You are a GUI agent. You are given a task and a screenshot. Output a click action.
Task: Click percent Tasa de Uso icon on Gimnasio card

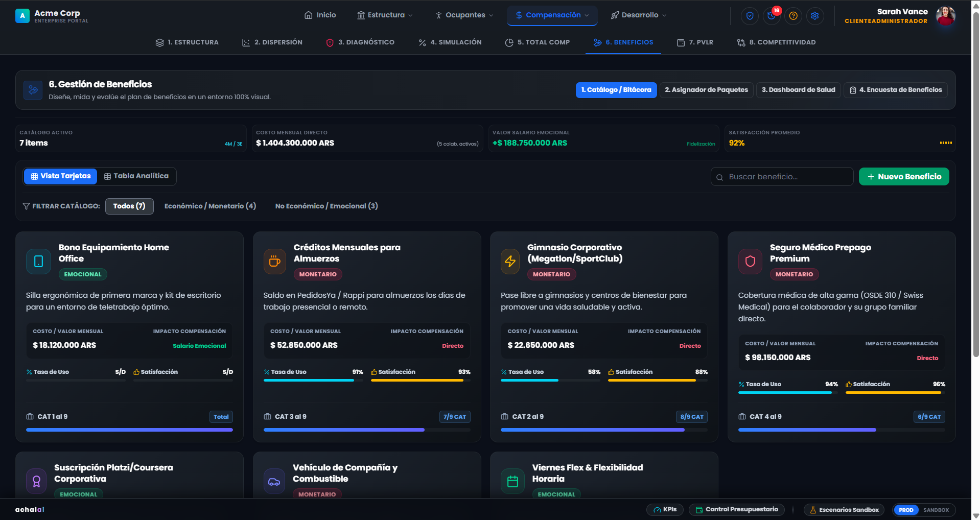pyautogui.click(x=504, y=372)
